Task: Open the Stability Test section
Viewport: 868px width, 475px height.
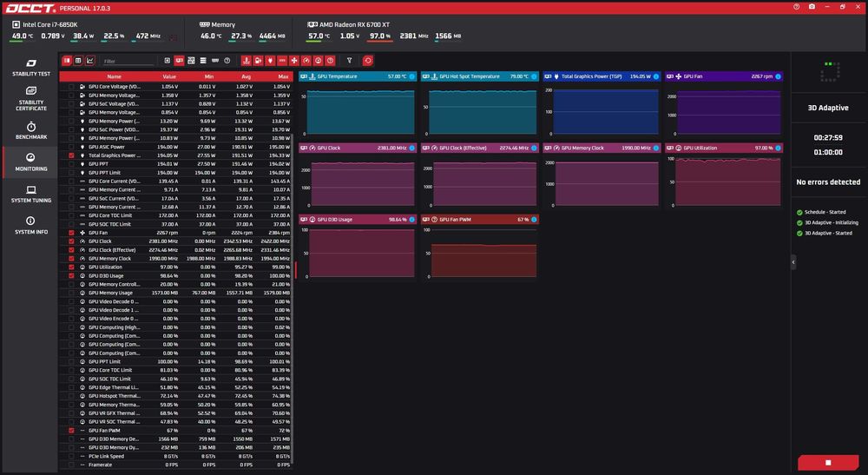Action: pyautogui.click(x=31, y=68)
